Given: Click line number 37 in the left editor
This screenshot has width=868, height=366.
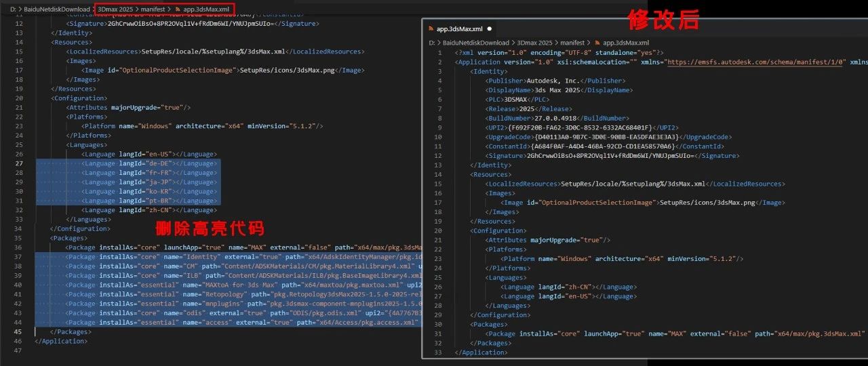Looking at the screenshot, I should [19, 257].
